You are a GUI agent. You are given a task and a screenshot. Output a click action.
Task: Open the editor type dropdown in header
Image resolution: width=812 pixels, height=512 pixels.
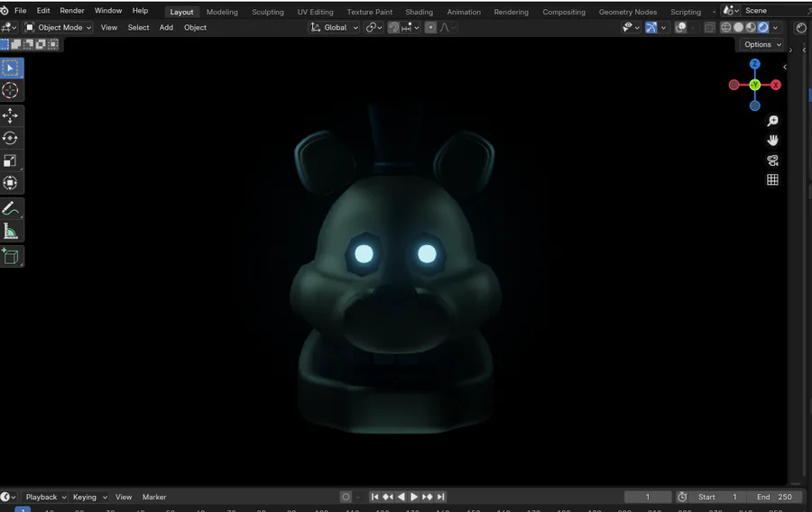tap(9, 27)
